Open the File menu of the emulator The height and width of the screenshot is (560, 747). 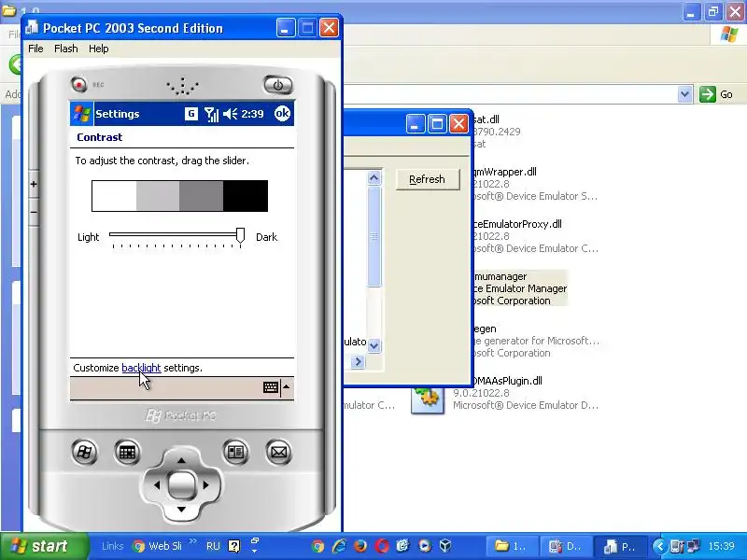pos(35,49)
